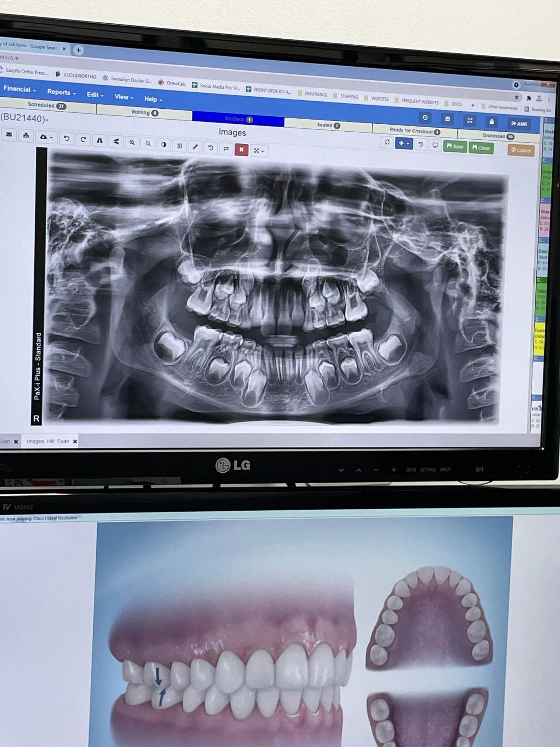
Task: Open the browser extensions puzzle icon
Action: click(x=529, y=98)
